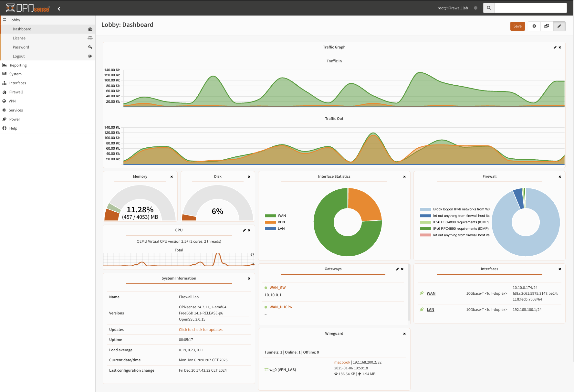The height and width of the screenshot is (392, 574).
Task: Click the CPU Total usage graph
Action: (x=179, y=259)
